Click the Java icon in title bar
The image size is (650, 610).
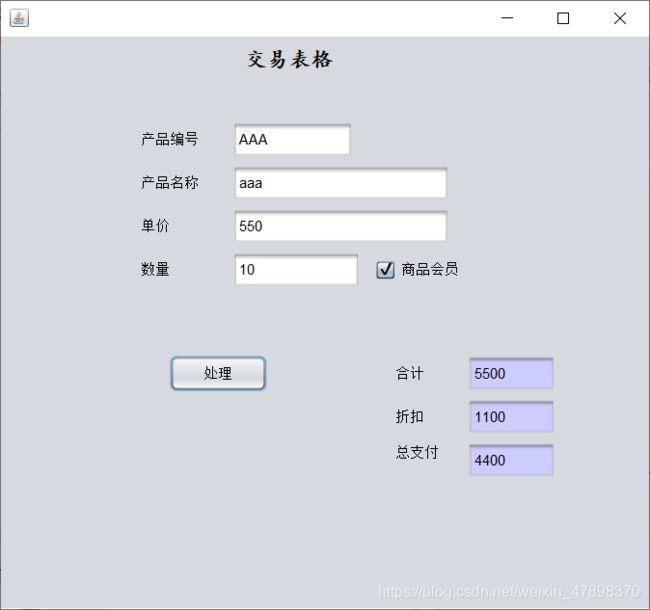(x=19, y=18)
